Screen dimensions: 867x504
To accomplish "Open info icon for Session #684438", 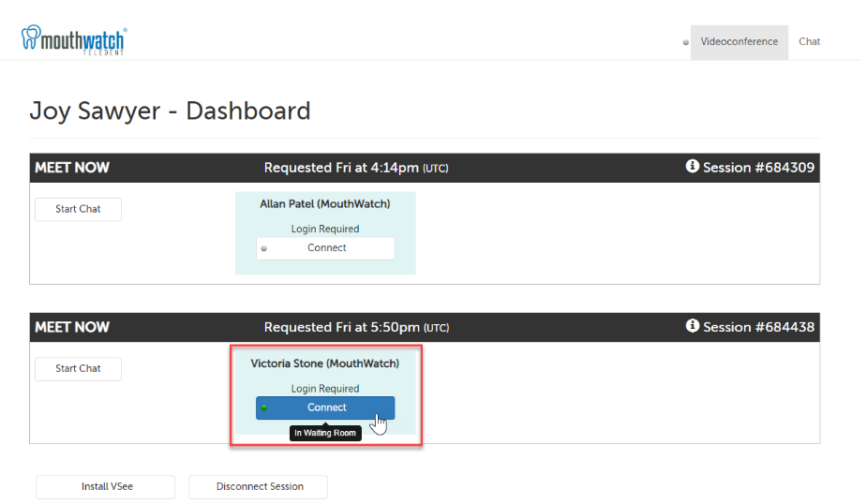I will coord(693,326).
